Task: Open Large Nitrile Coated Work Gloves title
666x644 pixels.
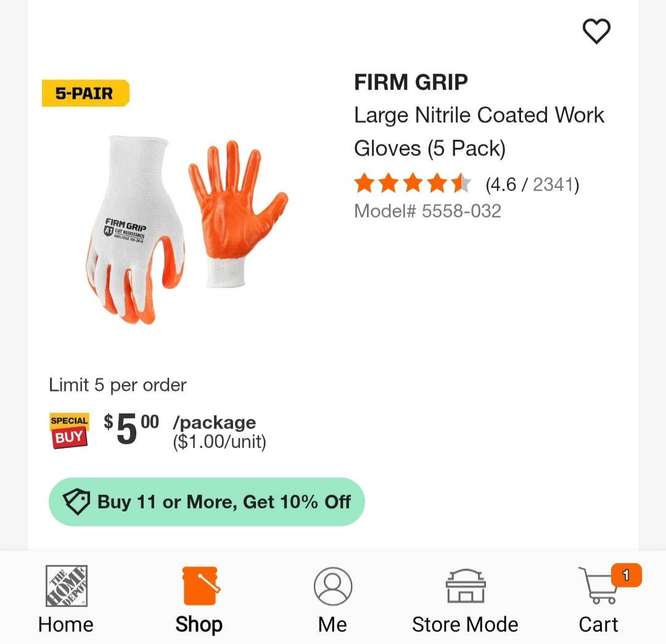Action: (x=479, y=132)
